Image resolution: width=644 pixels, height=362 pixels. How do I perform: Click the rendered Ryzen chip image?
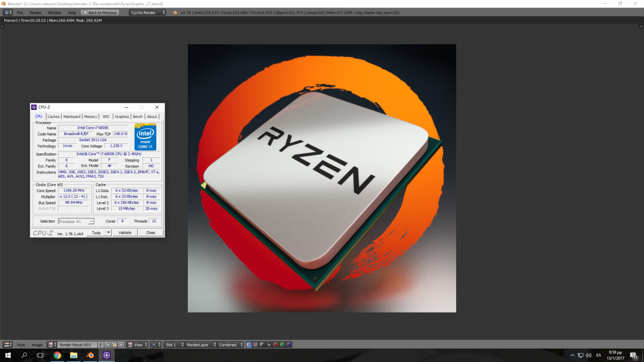pos(322,178)
